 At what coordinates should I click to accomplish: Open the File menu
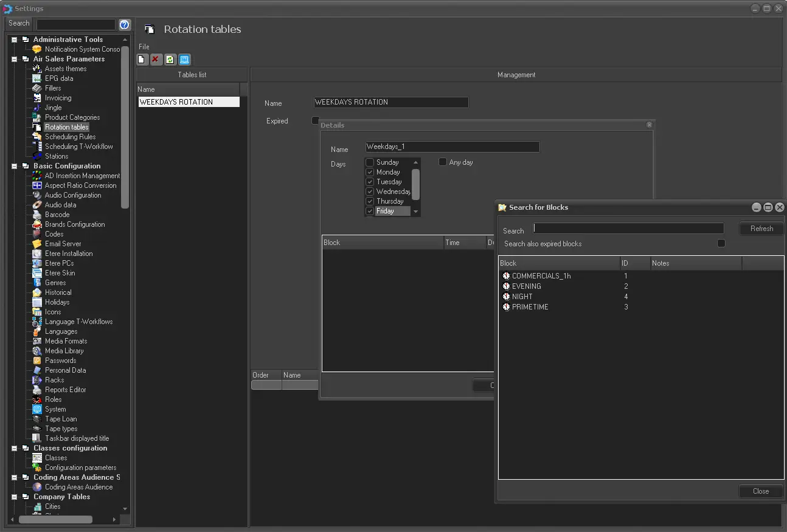tap(144, 47)
